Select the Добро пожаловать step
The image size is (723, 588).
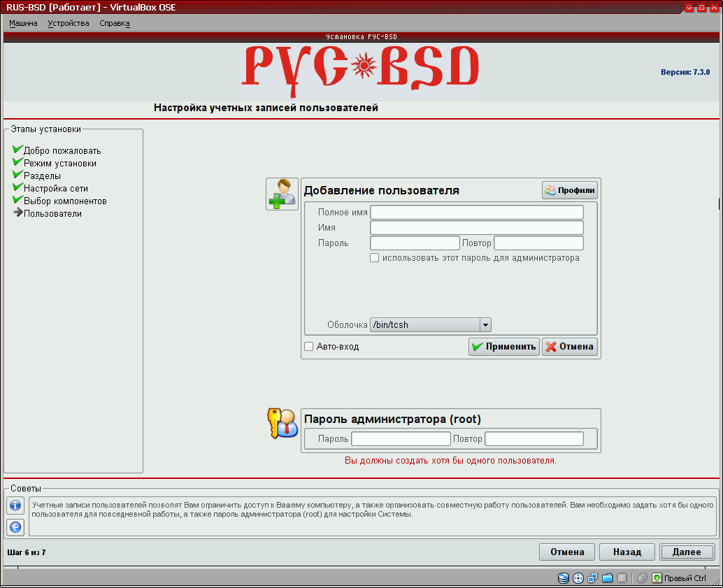click(x=62, y=151)
